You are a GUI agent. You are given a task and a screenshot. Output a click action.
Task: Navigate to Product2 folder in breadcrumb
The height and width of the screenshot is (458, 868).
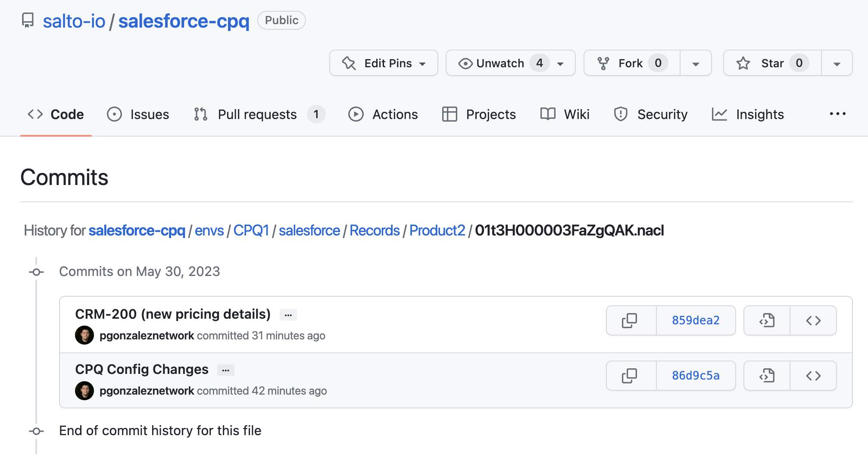437,230
